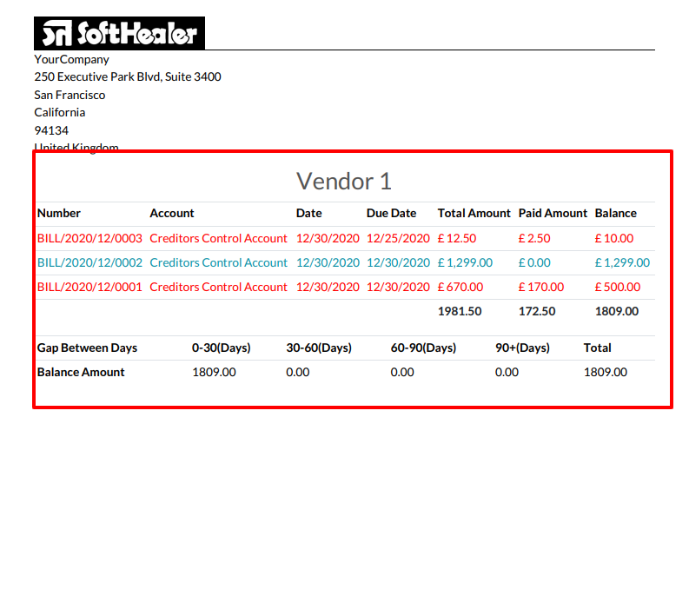Click the Number column header
This screenshot has height=616, width=689.
pyautogui.click(x=59, y=213)
